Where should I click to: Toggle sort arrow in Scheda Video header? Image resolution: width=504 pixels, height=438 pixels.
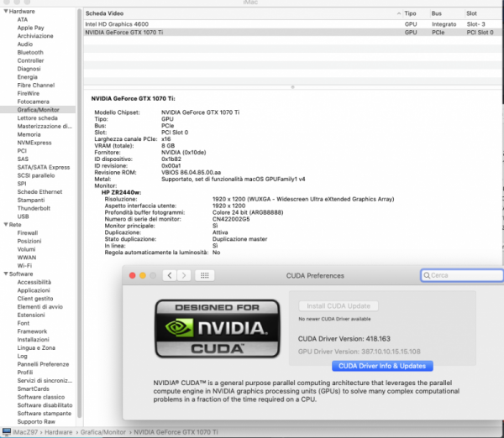click(x=398, y=13)
